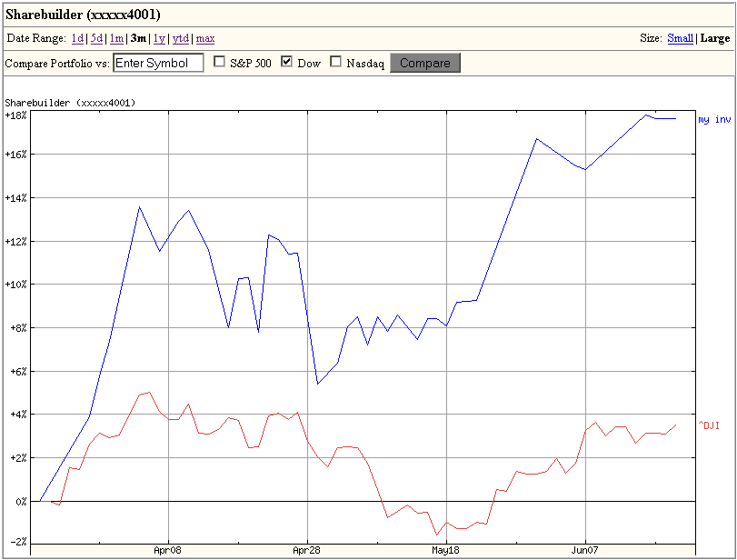
Task: Click the 'my inv' legend label
Action: (x=714, y=119)
